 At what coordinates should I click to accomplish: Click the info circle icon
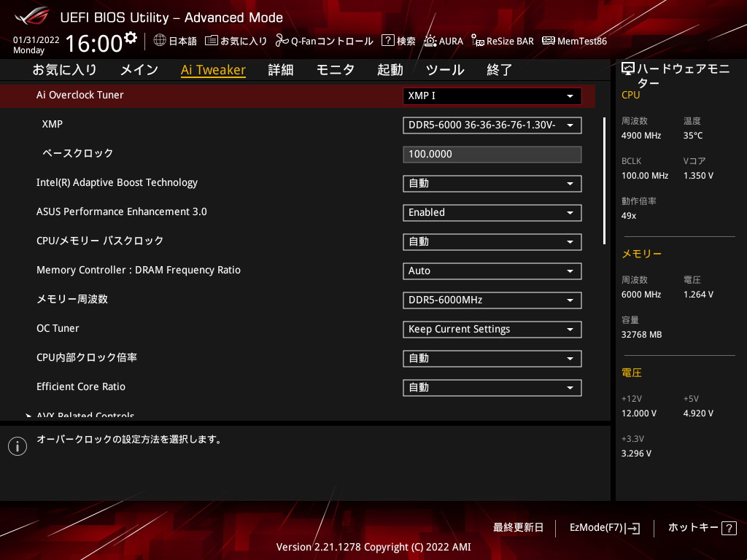(x=18, y=446)
